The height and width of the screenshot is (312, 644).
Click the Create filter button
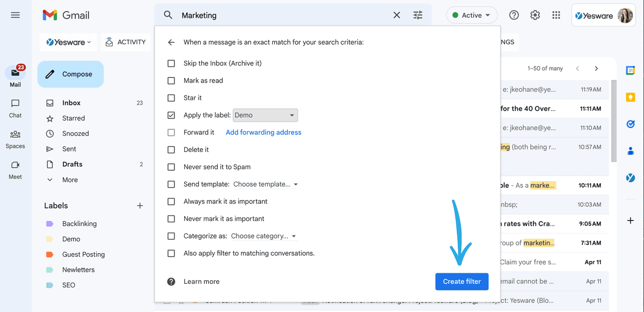462,281
